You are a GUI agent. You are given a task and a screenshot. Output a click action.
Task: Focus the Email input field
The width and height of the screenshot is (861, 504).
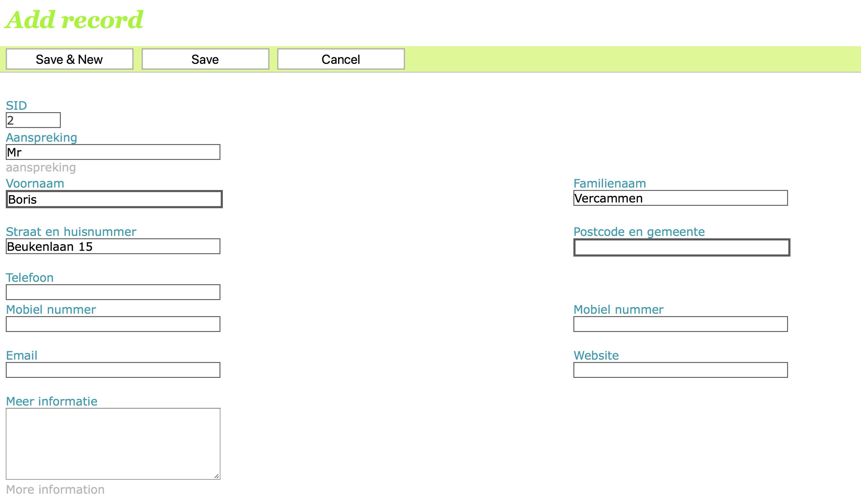pyautogui.click(x=113, y=370)
